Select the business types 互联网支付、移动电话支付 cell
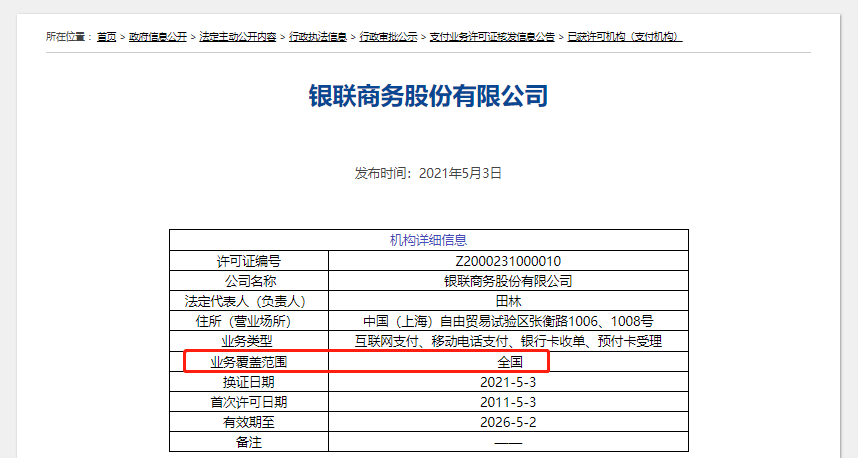 tap(508, 341)
